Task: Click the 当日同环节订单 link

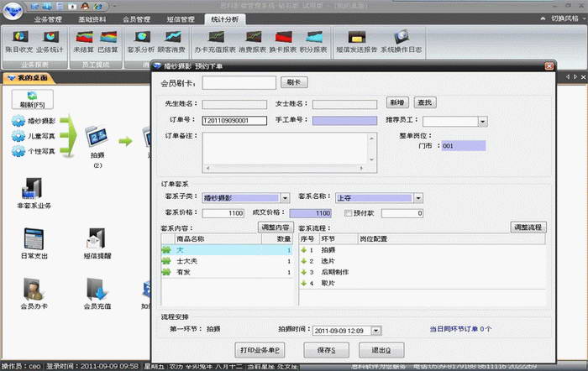Action: (x=459, y=329)
